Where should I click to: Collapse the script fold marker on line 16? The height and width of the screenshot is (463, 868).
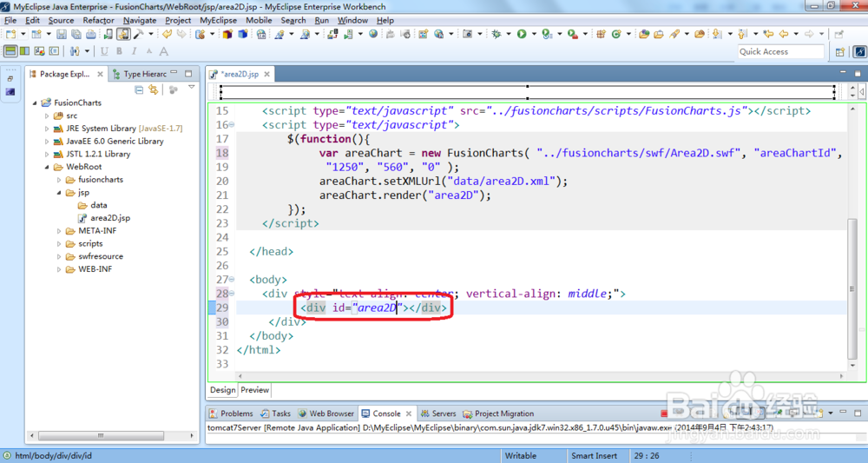[232, 124]
